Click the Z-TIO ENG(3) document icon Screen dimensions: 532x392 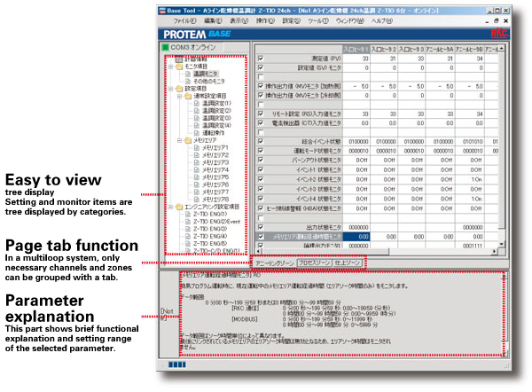click(x=188, y=229)
